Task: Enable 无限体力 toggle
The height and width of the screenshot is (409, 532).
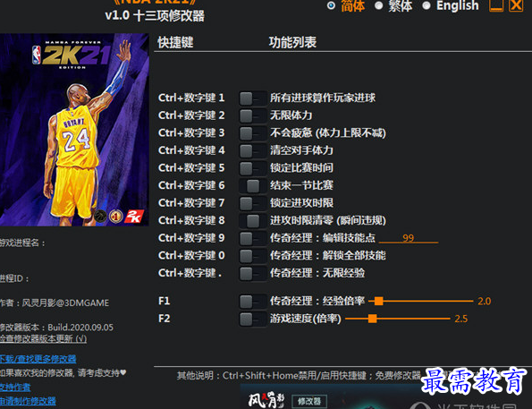Action: click(x=253, y=115)
